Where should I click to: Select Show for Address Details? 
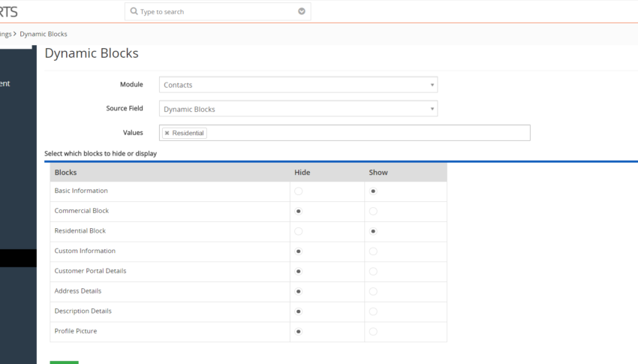pos(373,291)
